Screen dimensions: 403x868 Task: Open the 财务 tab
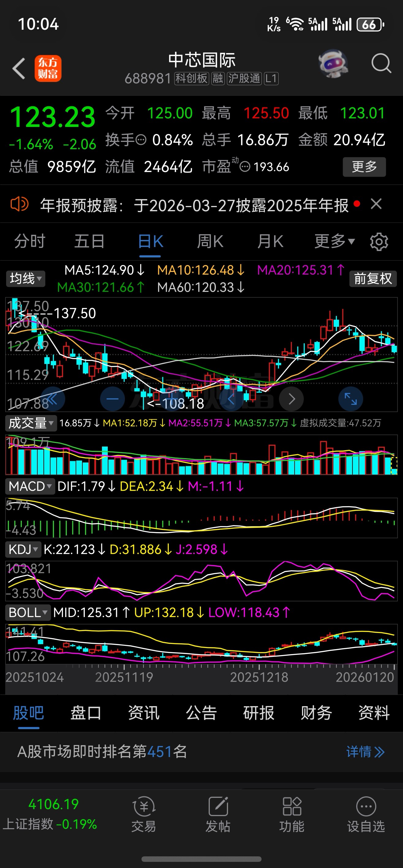coord(316,713)
